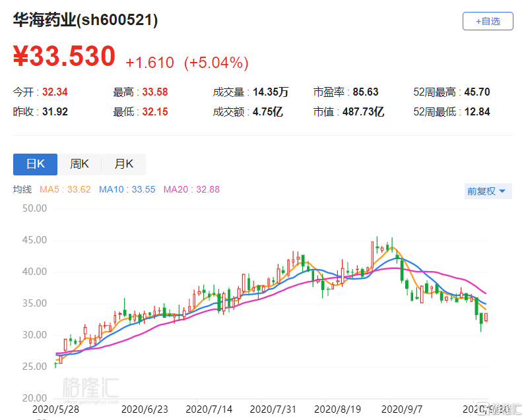Image resolution: width=526 pixels, height=420 pixels.
Task: Click the P/E ratio value 85.63
Action: click(x=366, y=92)
